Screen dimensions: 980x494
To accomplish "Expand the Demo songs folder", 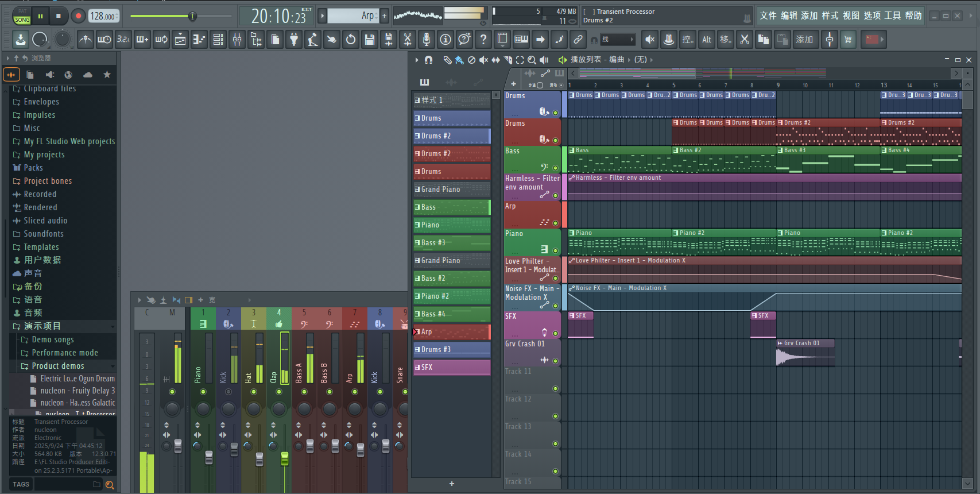I will (x=52, y=339).
